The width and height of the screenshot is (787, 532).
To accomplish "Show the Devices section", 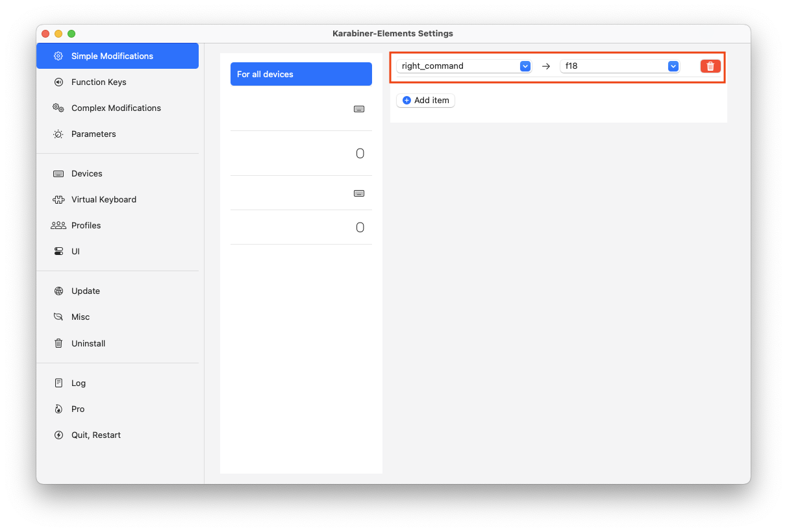I will (x=118, y=173).
